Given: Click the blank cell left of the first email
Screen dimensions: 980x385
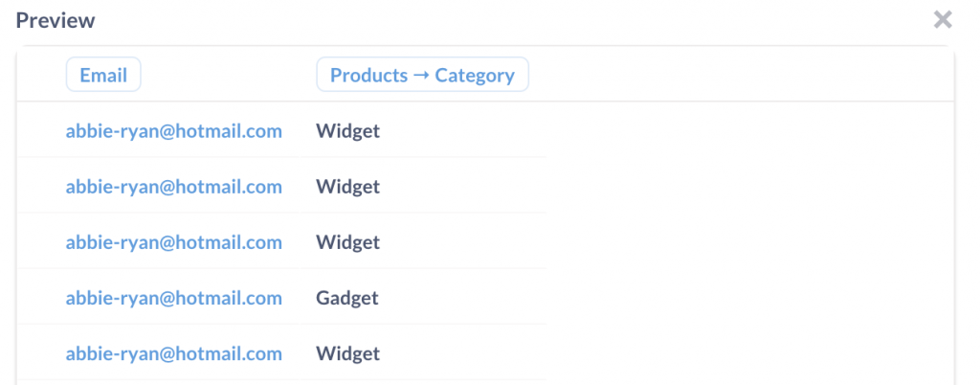Looking at the screenshot, I should point(41,131).
